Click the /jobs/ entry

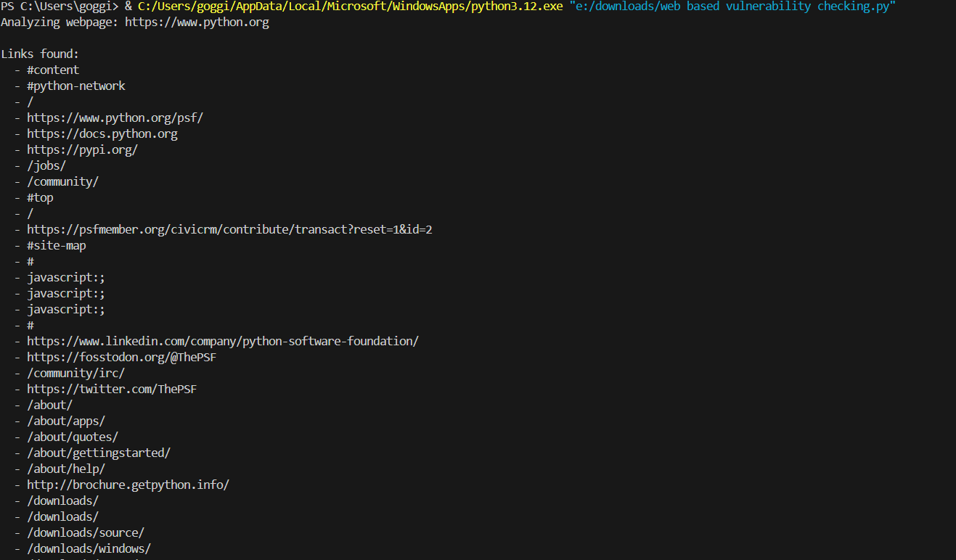point(46,165)
